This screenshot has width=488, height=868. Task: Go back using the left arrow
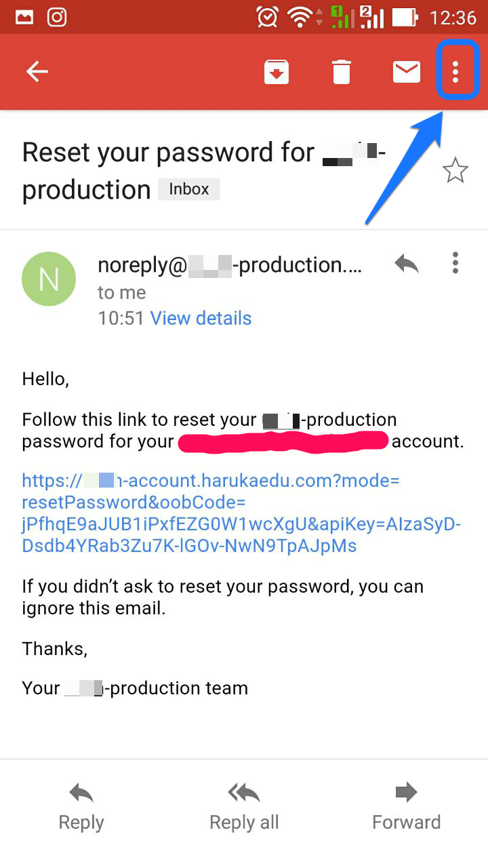37,72
